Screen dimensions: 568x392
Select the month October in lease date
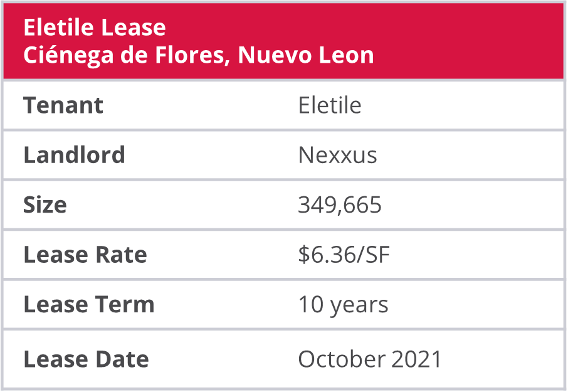coord(341,359)
